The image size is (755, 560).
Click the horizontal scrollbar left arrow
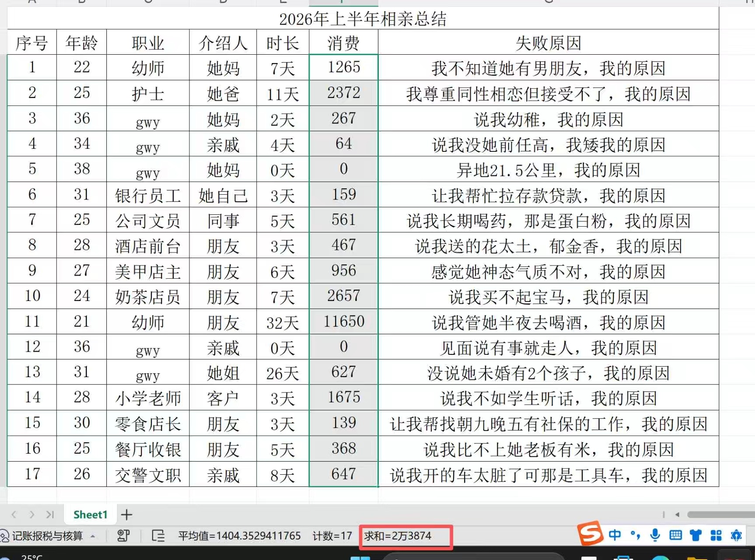[x=678, y=514]
